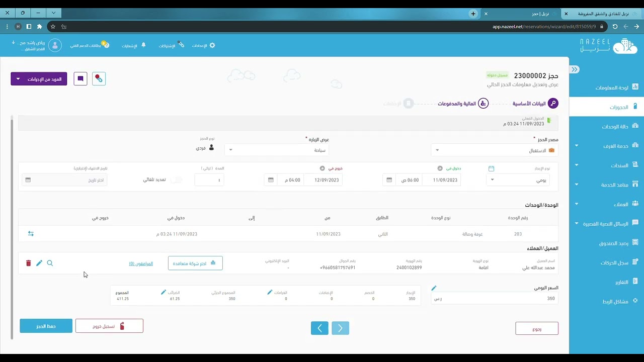Image resolution: width=644 pixels, height=362 pixels.
Task: Click the end date input field
Action: coord(64,180)
